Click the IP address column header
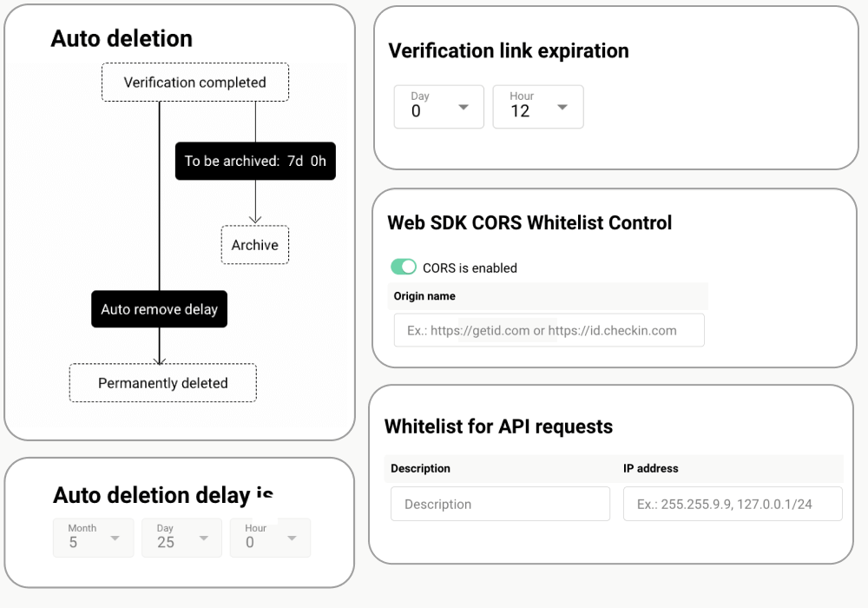 coord(650,468)
